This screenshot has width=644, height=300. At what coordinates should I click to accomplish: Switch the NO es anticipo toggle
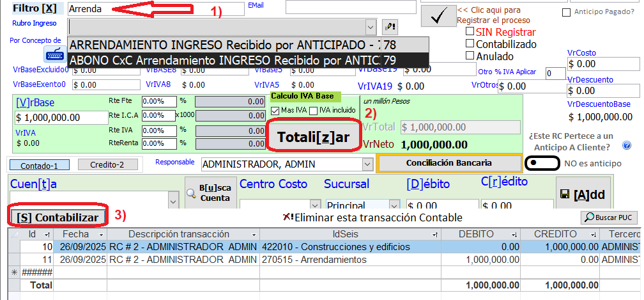click(542, 163)
